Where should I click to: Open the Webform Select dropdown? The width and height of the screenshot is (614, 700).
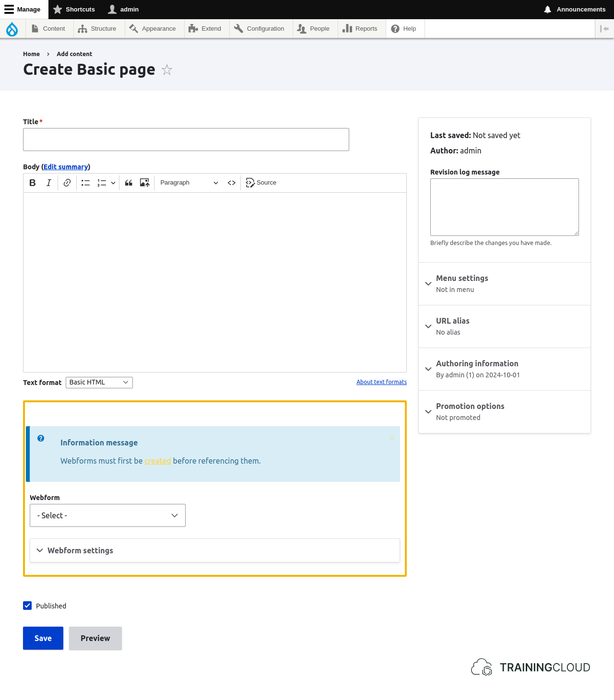pos(107,515)
